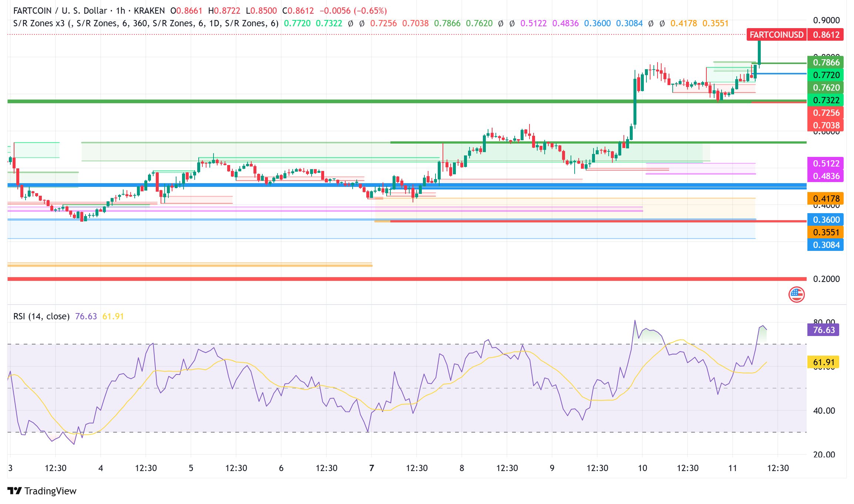Click the purple 76.63 value in RSI legend
Screen dimensions: 854x504
click(x=86, y=316)
